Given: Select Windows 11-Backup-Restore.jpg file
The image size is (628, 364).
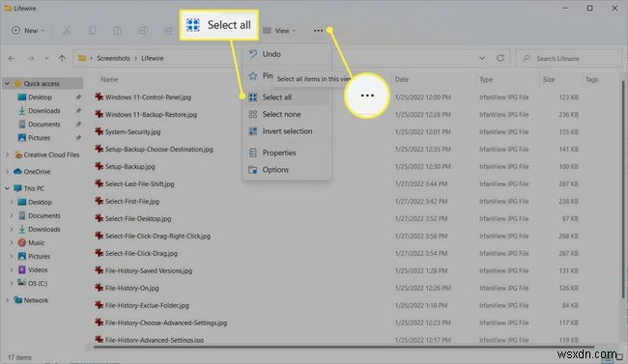Looking at the screenshot, I should point(151,114).
